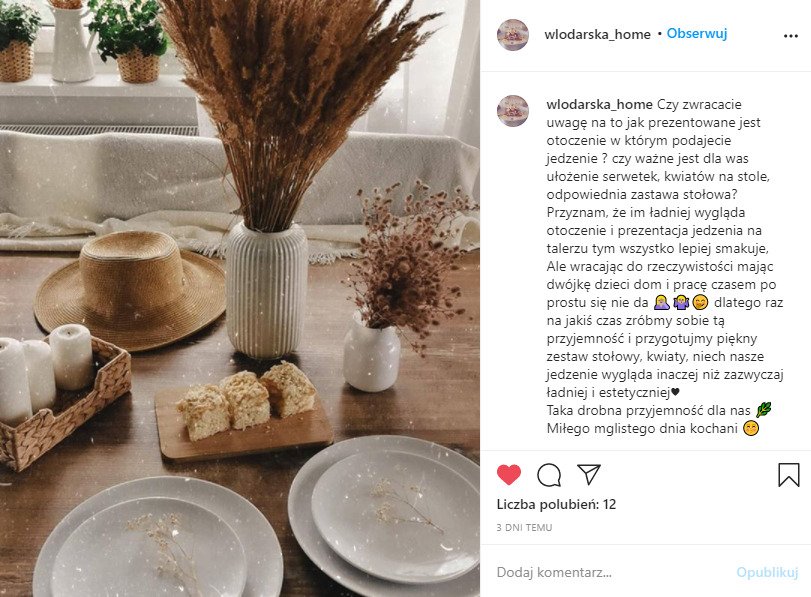The height and width of the screenshot is (597, 811).
Task: Click the black heart after estetyczniej
Action: [x=675, y=392]
